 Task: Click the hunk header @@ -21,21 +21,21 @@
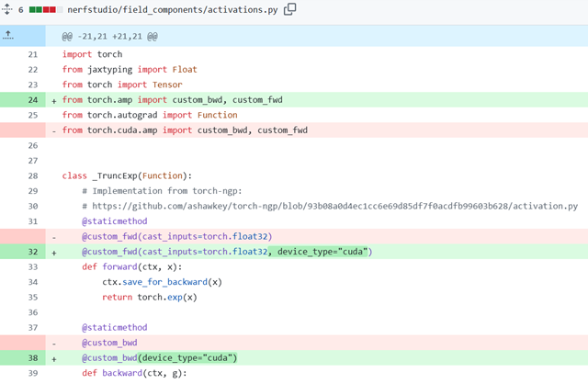[109, 37]
